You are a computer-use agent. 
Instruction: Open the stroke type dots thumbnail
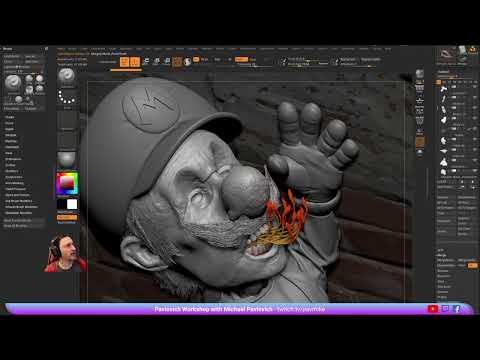[67, 97]
